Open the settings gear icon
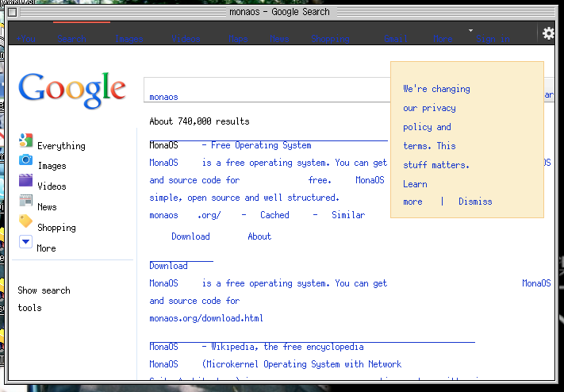 coord(548,33)
